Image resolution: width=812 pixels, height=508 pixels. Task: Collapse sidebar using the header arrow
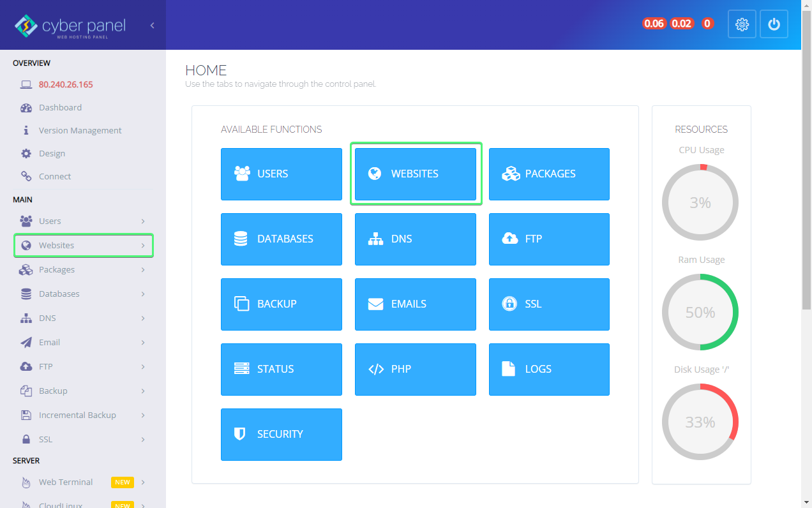152,26
